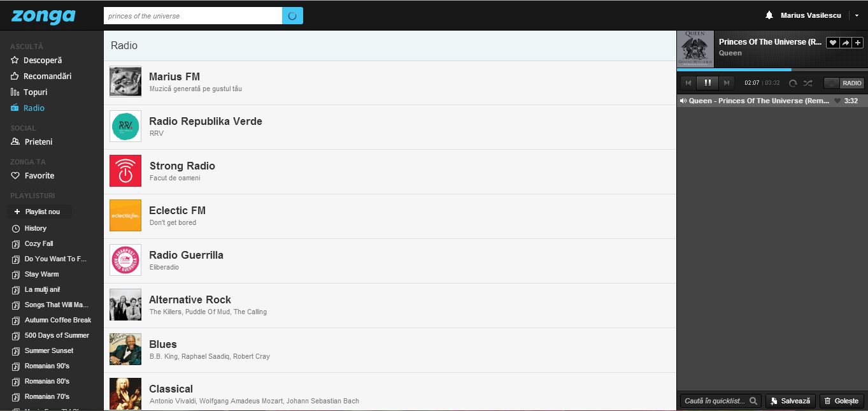Select the Autumn Coffee Break playlist
868x411 pixels.
(52, 320)
